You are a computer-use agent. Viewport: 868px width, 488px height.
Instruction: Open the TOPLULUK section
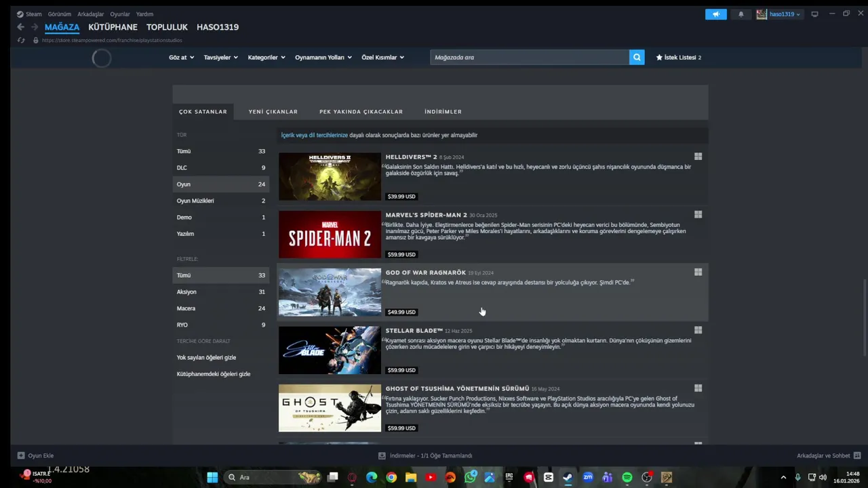tap(167, 27)
